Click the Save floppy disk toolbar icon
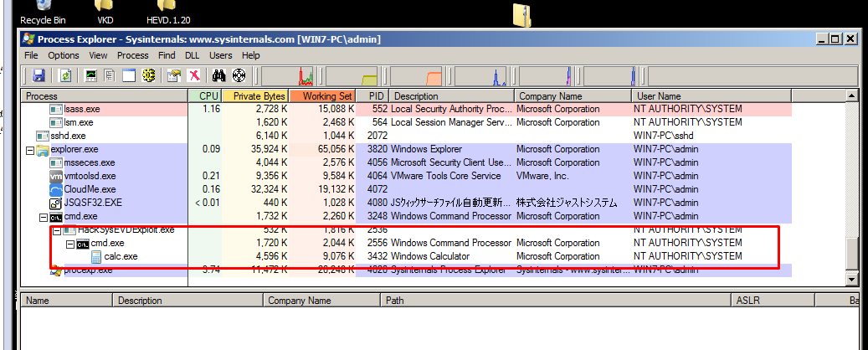Screen dimensions: 868x350 pyautogui.click(x=39, y=76)
